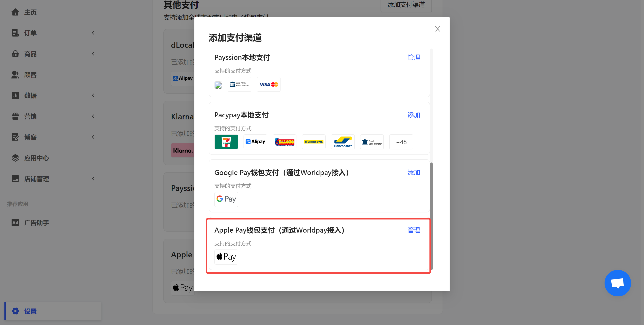644x325 pixels.
Task: Click the settings gear icon
Action: 15,311
